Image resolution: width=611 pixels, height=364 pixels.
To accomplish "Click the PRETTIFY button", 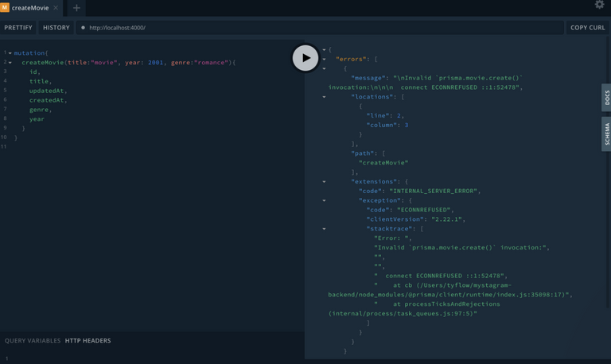I will [18, 28].
